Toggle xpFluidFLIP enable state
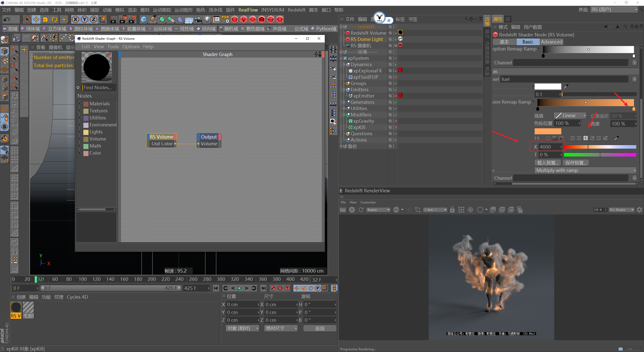The height and width of the screenshot is (352, 644). pos(396,77)
